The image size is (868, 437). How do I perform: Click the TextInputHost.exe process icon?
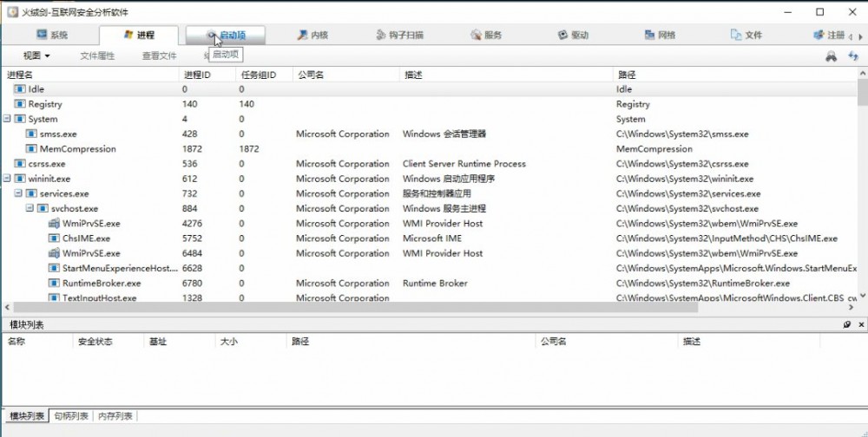point(54,297)
